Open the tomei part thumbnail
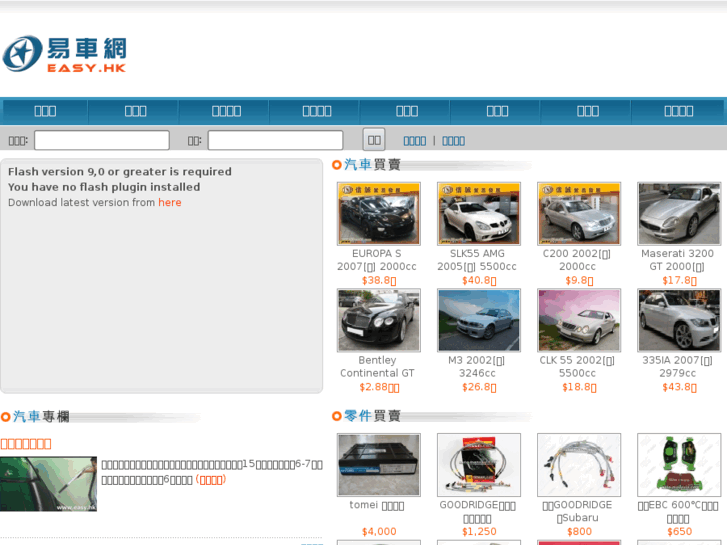This screenshot has height=545, width=727. tap(379, 465)
